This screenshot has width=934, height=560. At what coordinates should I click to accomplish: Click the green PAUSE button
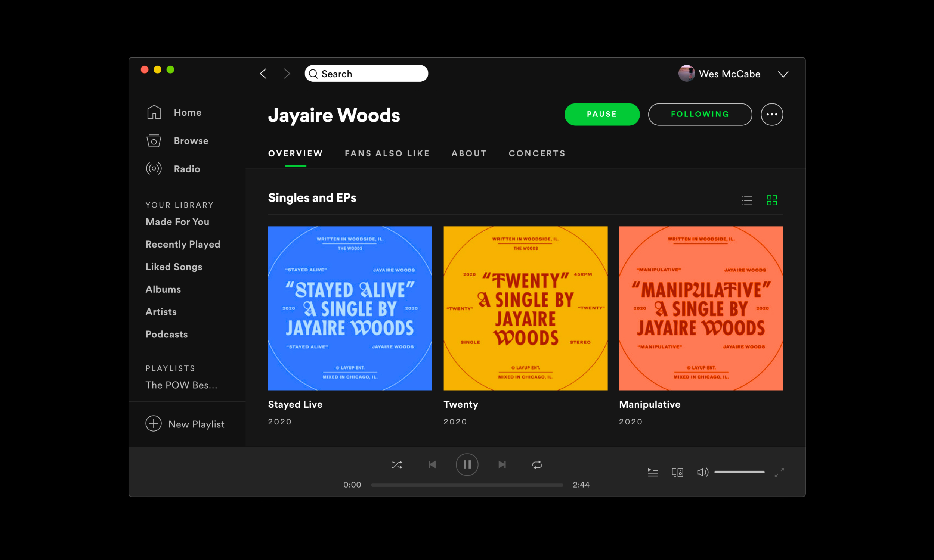coord(602,114)
